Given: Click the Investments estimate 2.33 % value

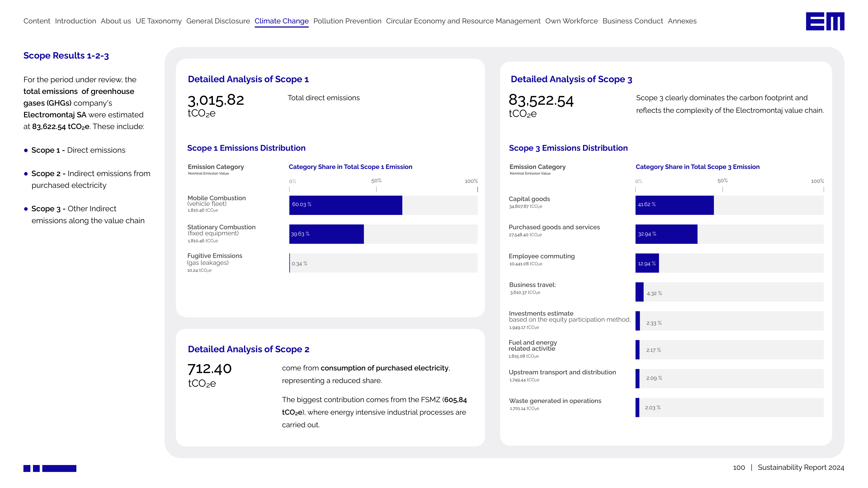Looking at the screenshot, I should pyautogui.click(x=654, y=323).
